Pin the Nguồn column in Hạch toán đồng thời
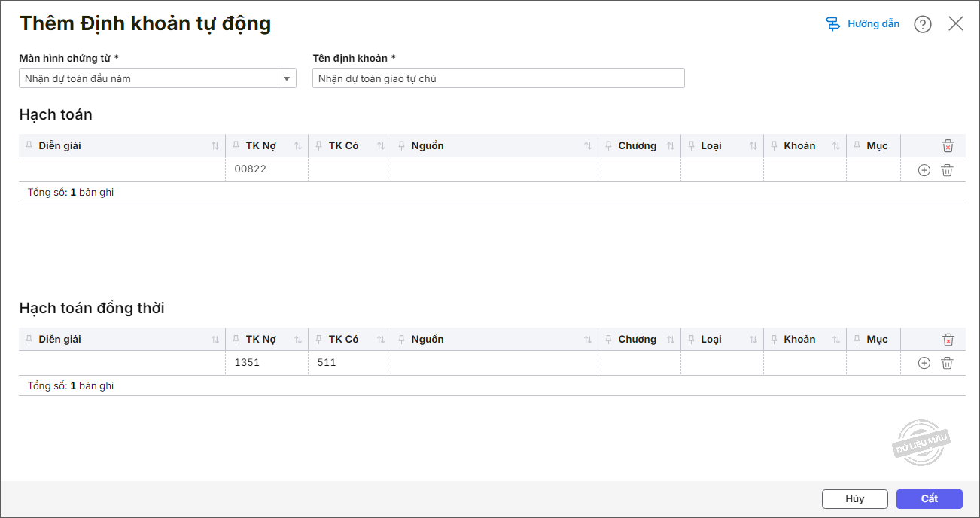 point(402,340)
